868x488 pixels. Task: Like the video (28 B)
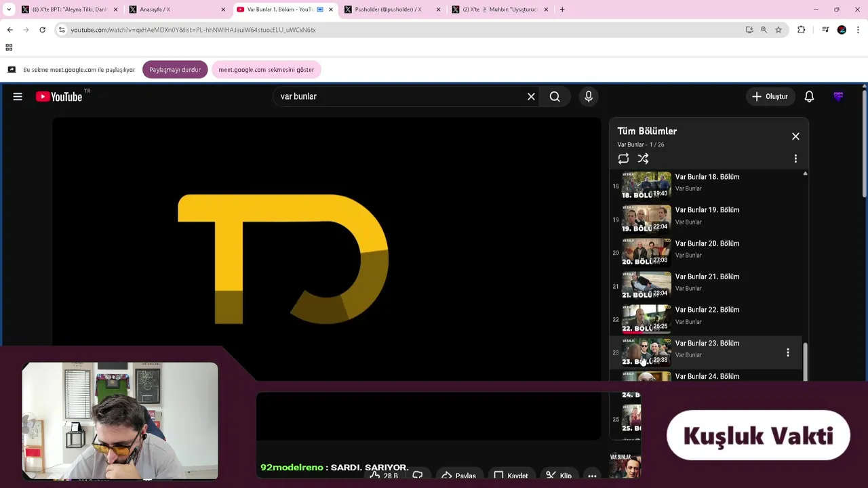(384, 476)
